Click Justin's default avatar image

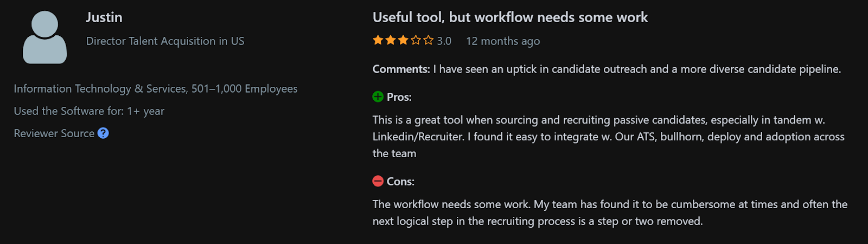(x=44, y=37)
